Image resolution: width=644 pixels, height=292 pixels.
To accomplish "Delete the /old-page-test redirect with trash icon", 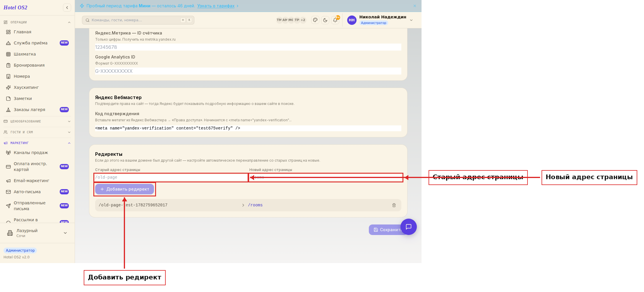I will [394, 205].
